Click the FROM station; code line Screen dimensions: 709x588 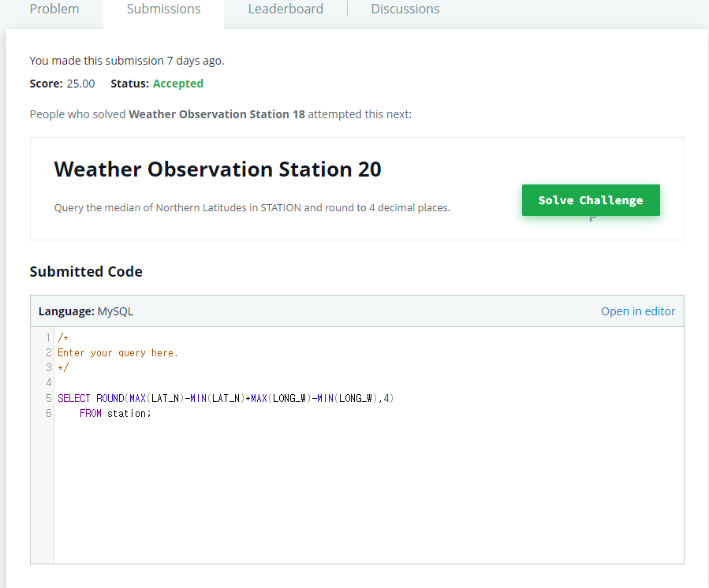[x=115, y=414]
